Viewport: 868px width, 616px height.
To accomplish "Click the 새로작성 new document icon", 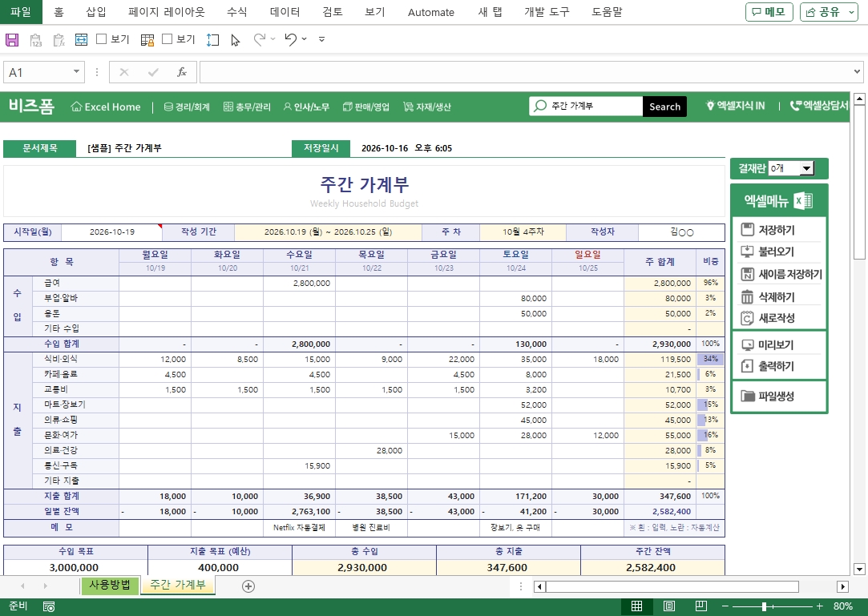I will tap(747, 318).
